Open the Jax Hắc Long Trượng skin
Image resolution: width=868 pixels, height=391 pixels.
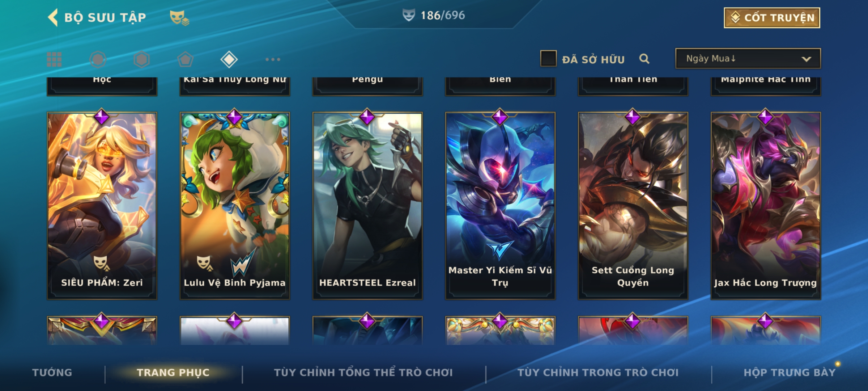pos(766,206)
